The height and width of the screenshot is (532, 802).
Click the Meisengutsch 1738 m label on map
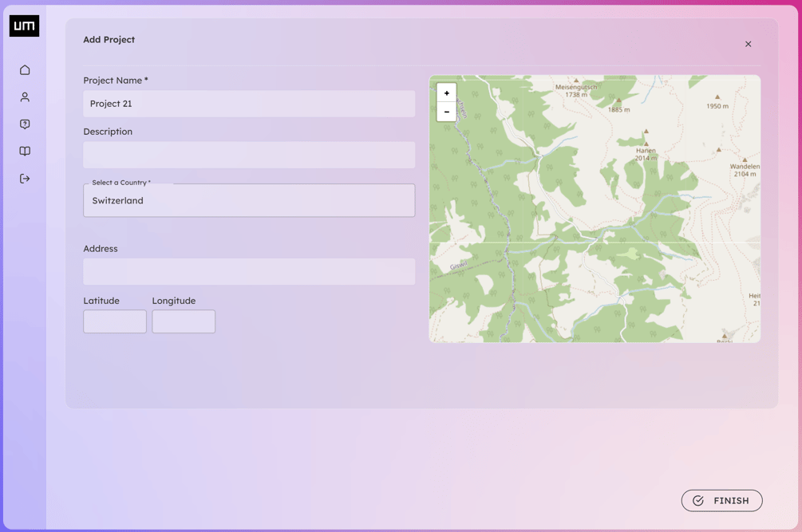(x=576, y=90)
